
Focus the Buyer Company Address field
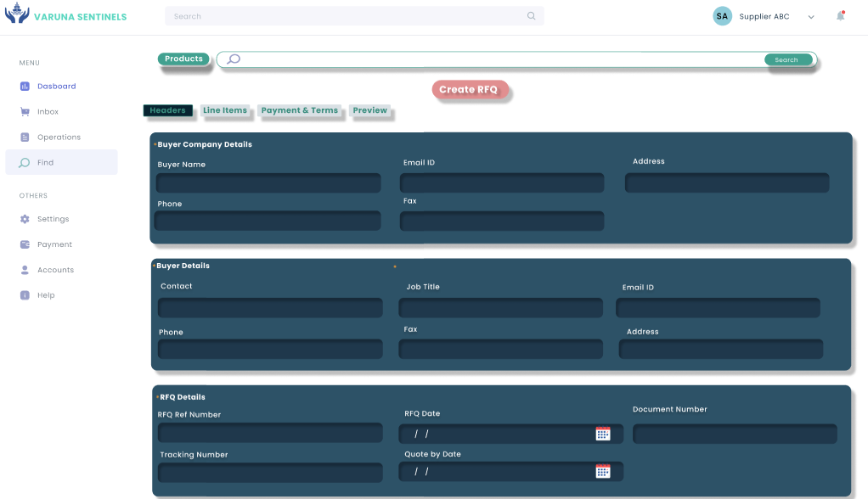tap(727, 182)
